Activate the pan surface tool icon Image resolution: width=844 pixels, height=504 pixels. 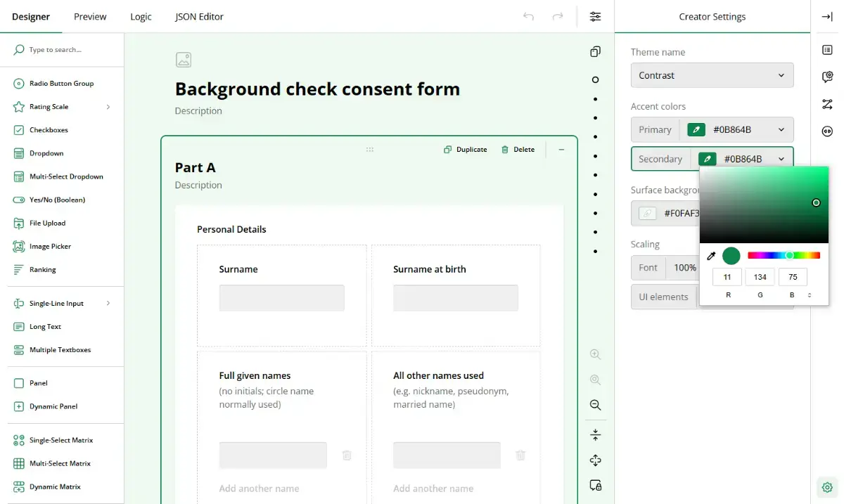(595, 460)
